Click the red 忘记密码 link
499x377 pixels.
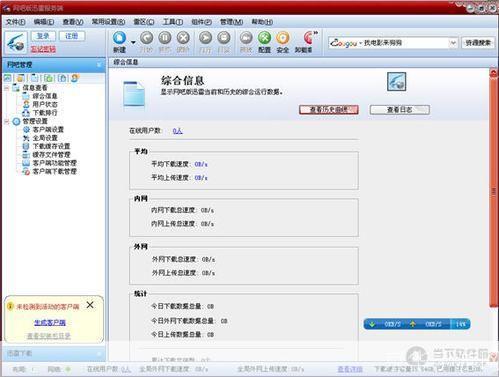(x=43, y=49)
